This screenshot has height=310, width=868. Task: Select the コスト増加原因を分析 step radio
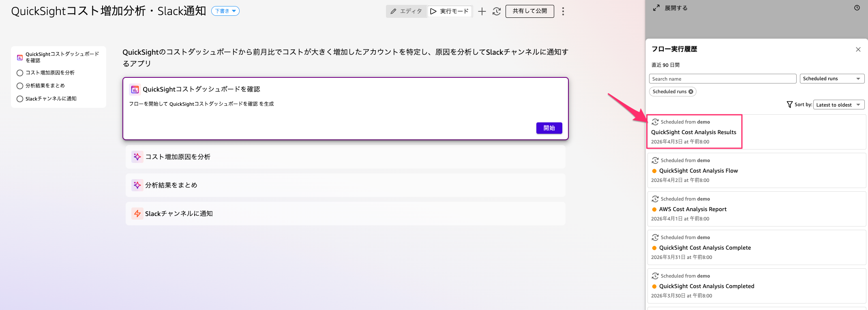(x=20, y=73)
